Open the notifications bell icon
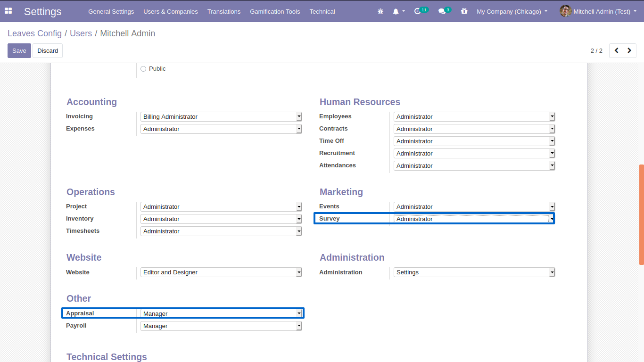Image resolution: width=644 pixels, height=362 pixels. (396, 11)
